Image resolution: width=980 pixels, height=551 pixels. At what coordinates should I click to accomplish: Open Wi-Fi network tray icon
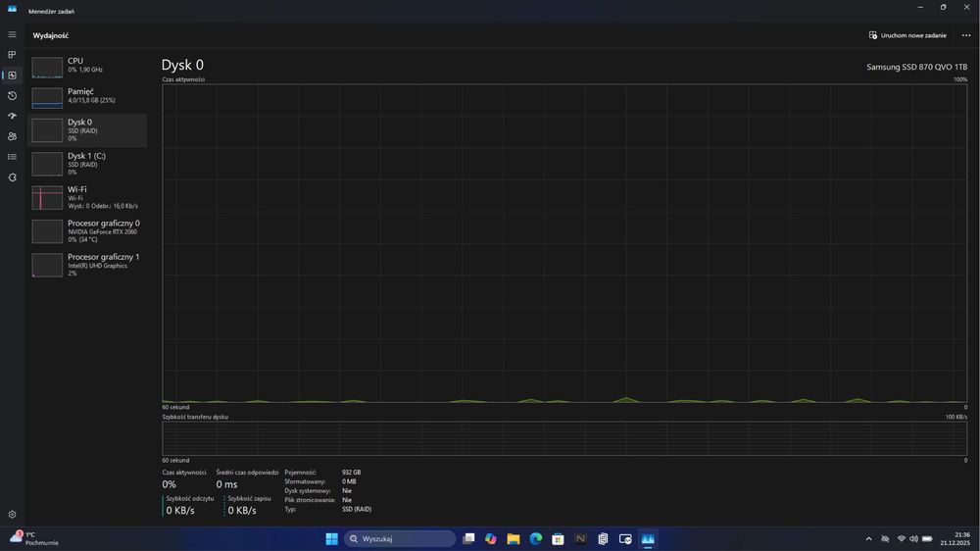click(902, 538)
